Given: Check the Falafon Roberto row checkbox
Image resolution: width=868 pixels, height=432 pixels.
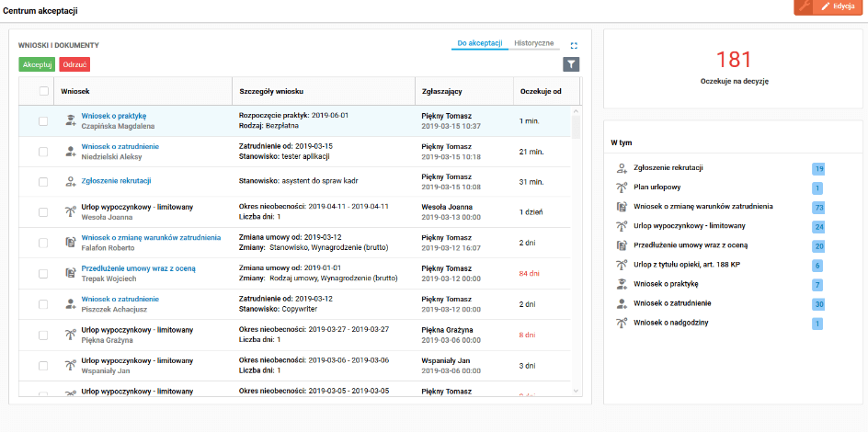Looking at the screenshot, I should [x=43, y=243].
